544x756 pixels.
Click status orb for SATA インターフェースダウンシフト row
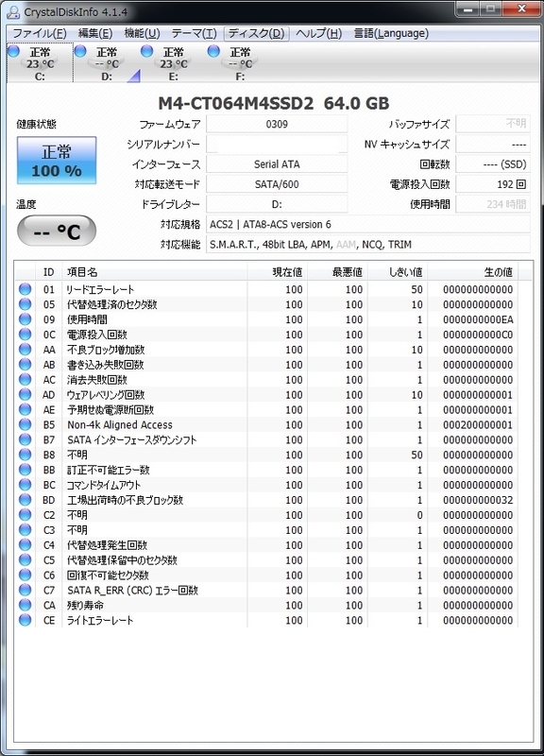pyautogui.click(x=25, y=439)
